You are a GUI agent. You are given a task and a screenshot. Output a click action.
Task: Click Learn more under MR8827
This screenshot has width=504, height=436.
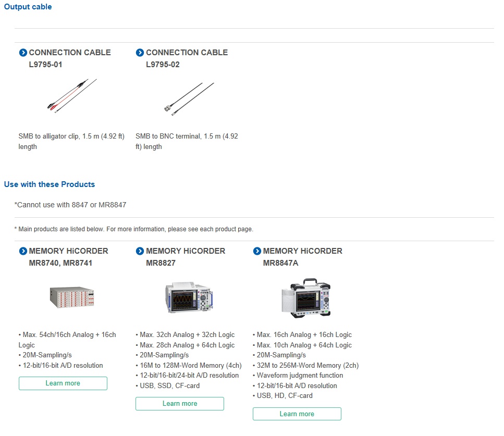point(180,404)
